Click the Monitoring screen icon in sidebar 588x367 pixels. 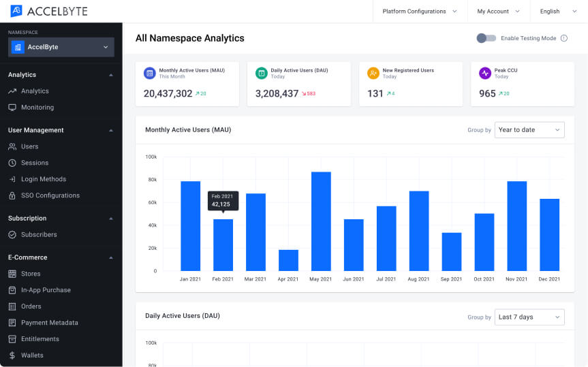point(12,108)
